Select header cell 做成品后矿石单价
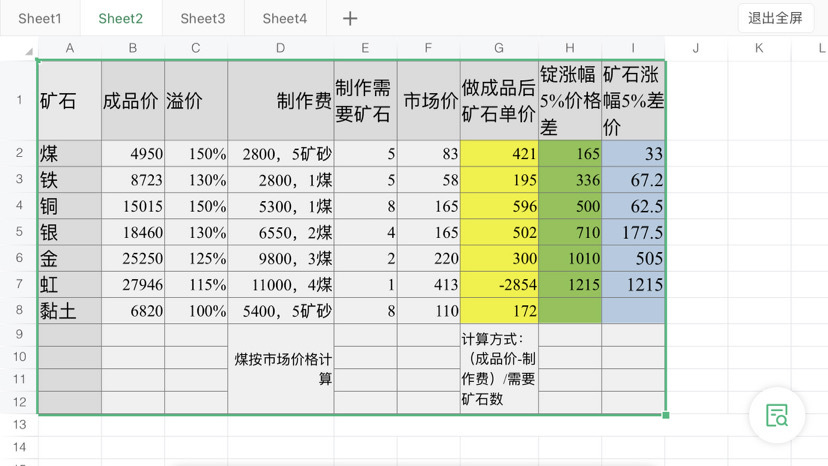Screen dimensions: 828x466 (x=499, y=100)
